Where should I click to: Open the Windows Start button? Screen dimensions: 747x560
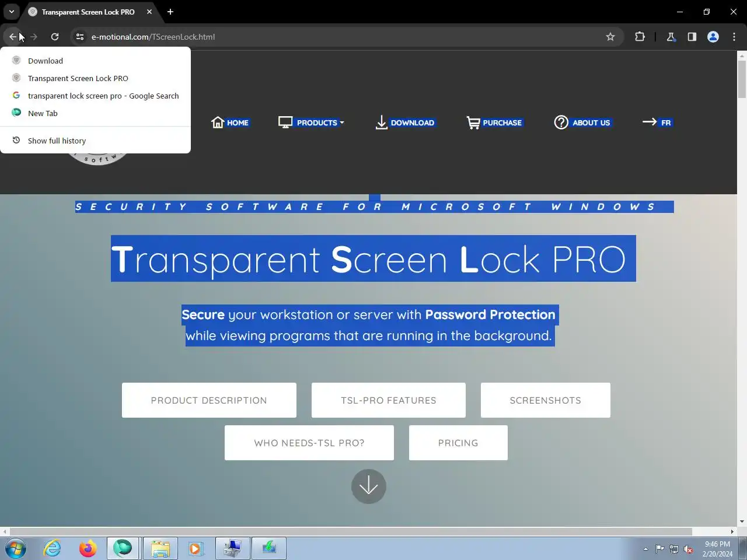coord(16,549)
